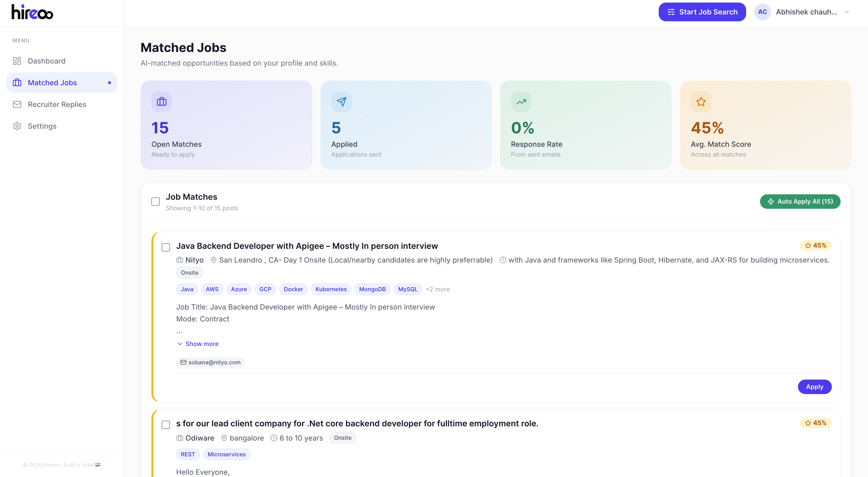
Task: Check the .Net core backend developer job checkbox
Action: (166, 425)
